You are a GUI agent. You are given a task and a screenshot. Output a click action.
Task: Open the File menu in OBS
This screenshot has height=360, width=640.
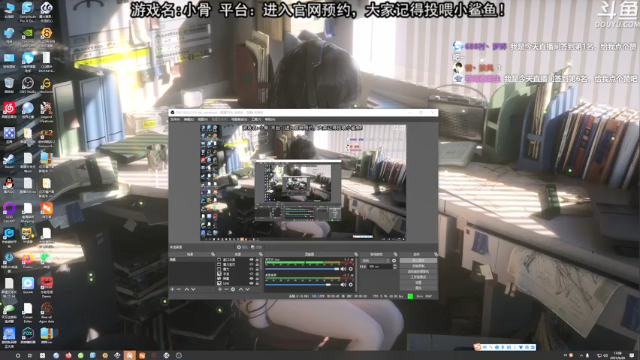click(175, 119)
